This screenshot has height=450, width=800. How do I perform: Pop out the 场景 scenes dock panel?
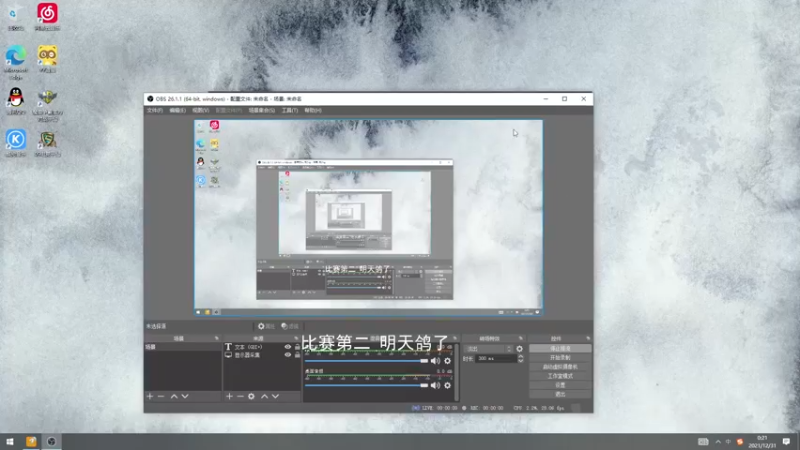point(216,338)
